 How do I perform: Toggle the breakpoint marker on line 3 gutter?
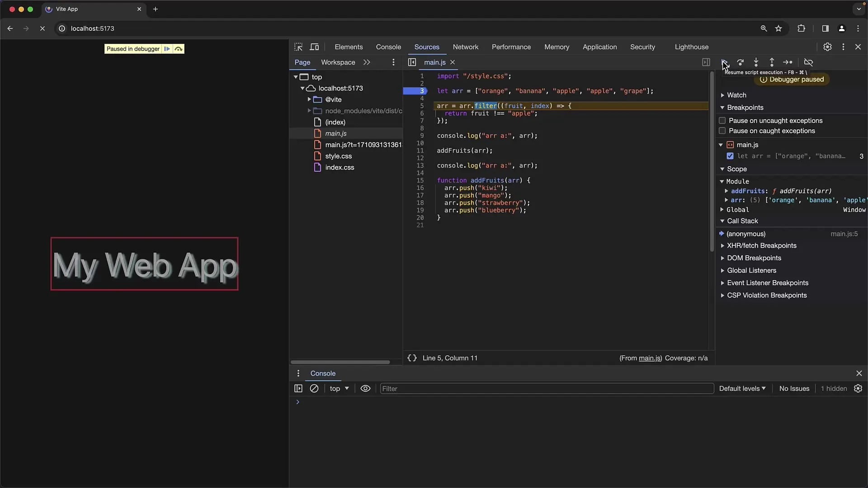coord(415,91)
